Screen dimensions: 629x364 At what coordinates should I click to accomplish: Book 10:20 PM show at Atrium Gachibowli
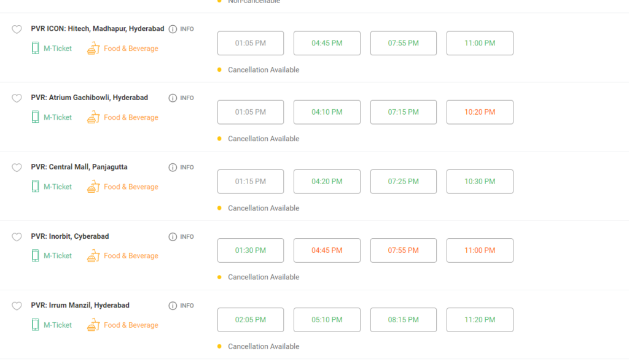click(480, 112)
